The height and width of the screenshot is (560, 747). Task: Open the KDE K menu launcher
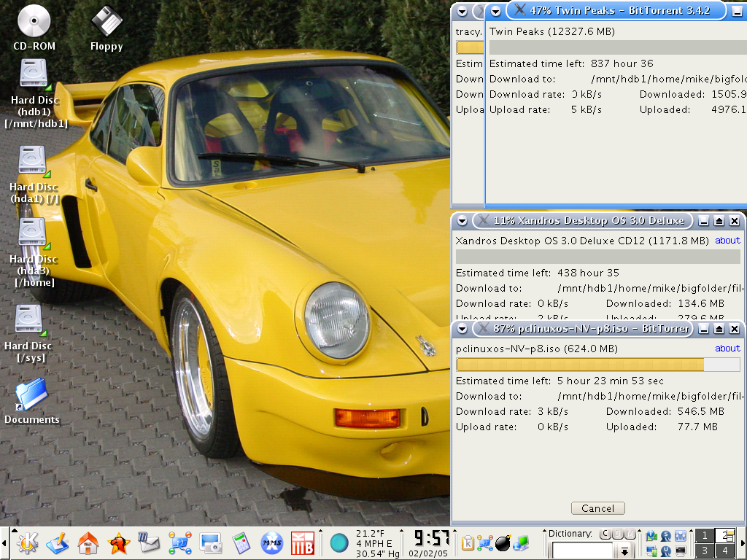[x=28, y=542]
